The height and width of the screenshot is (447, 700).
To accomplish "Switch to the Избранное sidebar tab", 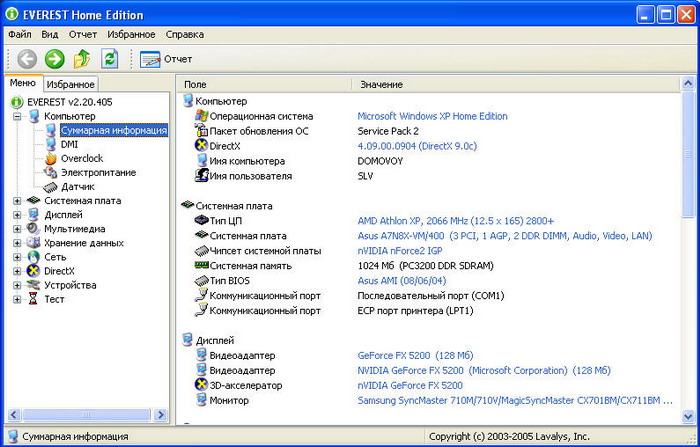I will [x=71, y=84].
